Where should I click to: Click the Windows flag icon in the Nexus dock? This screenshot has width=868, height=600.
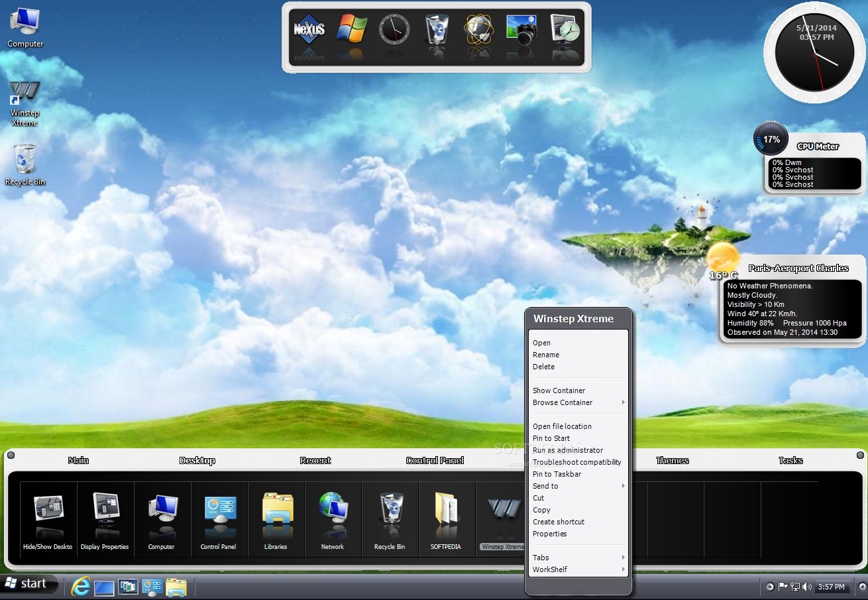(x=352, y=29)
